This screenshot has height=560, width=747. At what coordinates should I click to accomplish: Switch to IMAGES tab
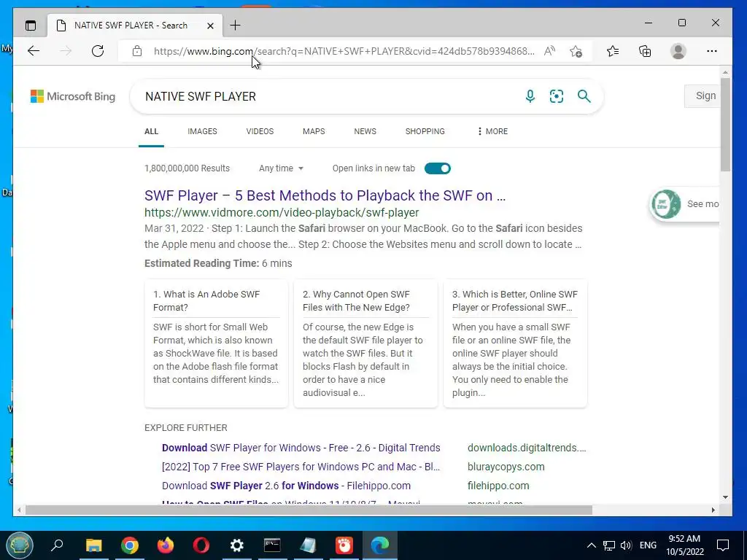(202, 131)
